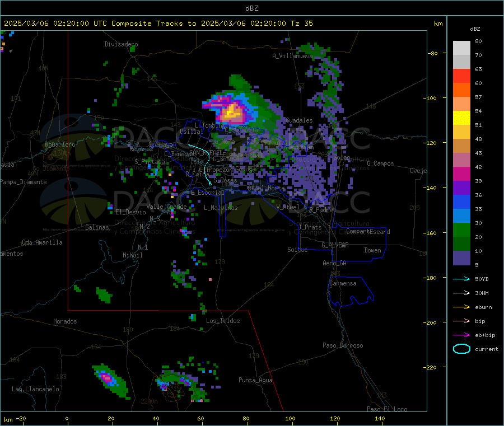This screenshot has height=426, width=504.
Task: Click the 'CompartEscard' map label
Action: click(368, 231)
